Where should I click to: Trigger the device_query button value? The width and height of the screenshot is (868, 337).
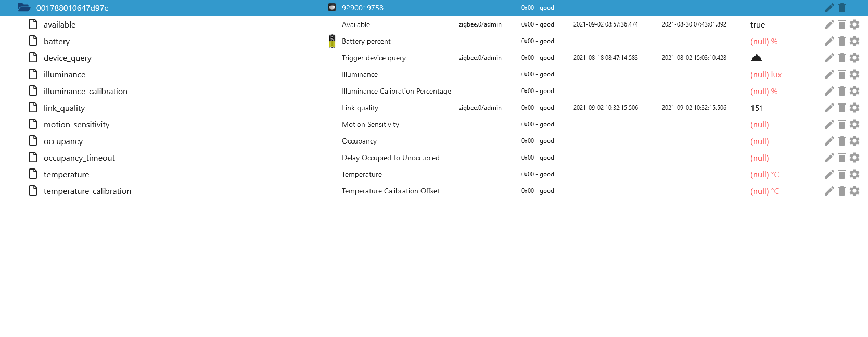757,58
